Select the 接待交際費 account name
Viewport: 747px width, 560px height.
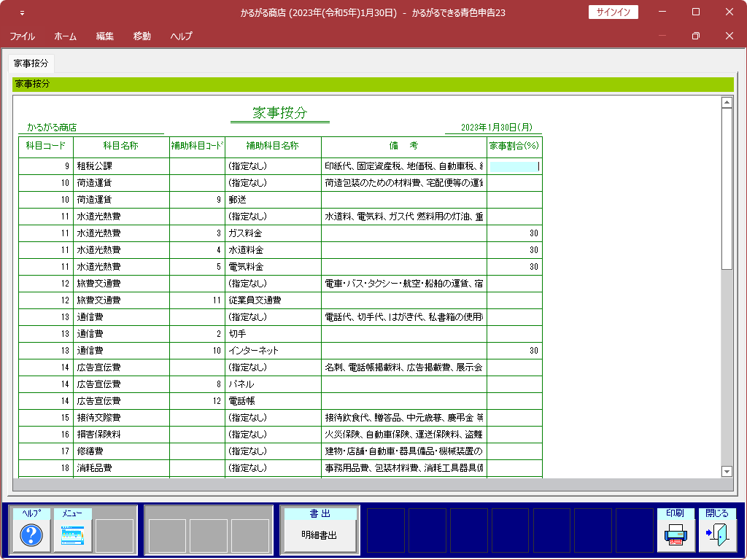tap(99, 418)
